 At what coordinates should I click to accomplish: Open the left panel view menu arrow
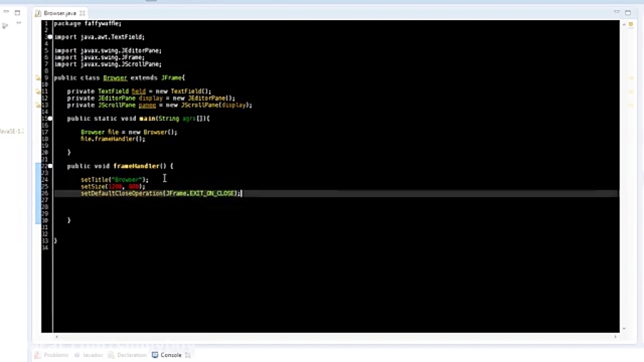[x=19, y=24]
